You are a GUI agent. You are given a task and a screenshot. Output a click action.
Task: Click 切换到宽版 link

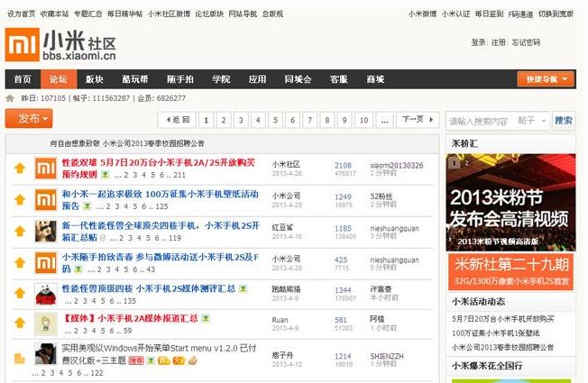(556, 14)
